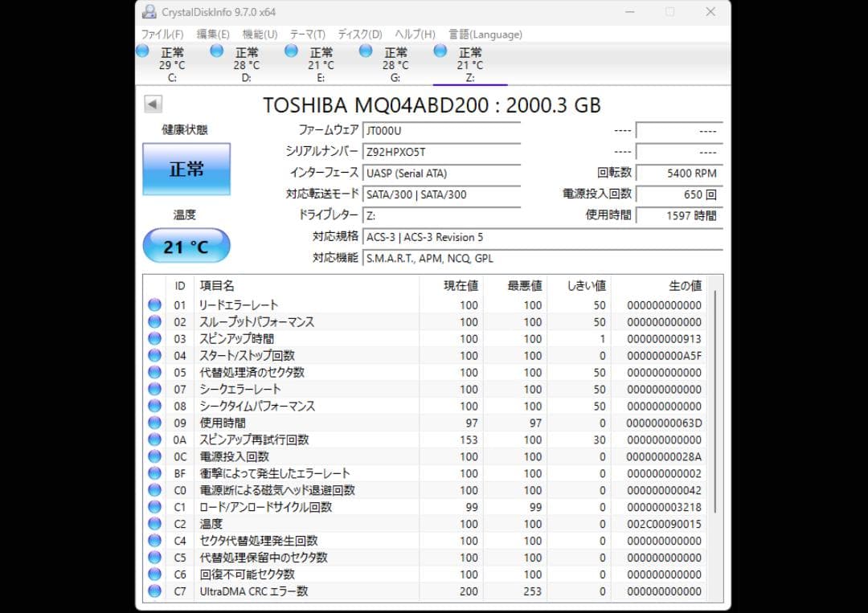Image resolution: width=868 pixels, height=613 pixels.
Task: Click worst value 253 in row C7
Action: [x=533, y=591]
